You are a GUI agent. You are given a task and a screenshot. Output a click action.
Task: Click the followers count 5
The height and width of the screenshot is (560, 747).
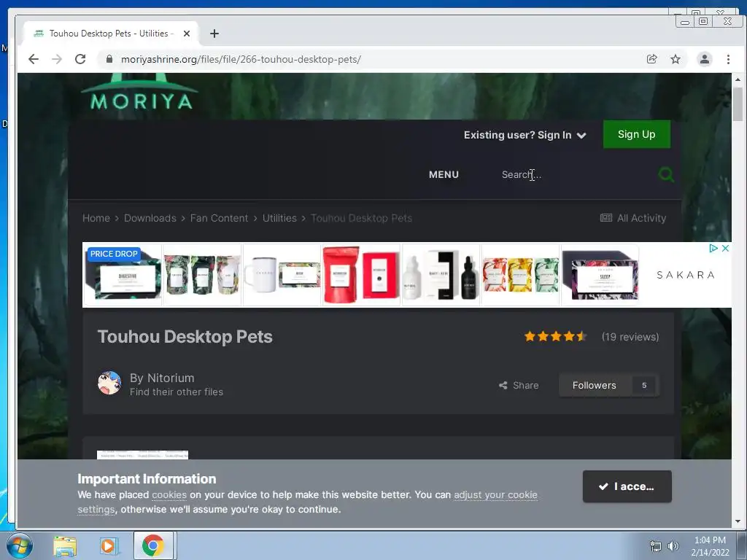(x=644, y=385)
